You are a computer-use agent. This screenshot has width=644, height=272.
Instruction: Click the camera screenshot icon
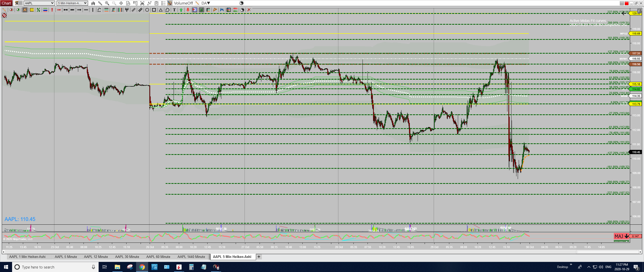pyautogui.click(x=17, y=3)
